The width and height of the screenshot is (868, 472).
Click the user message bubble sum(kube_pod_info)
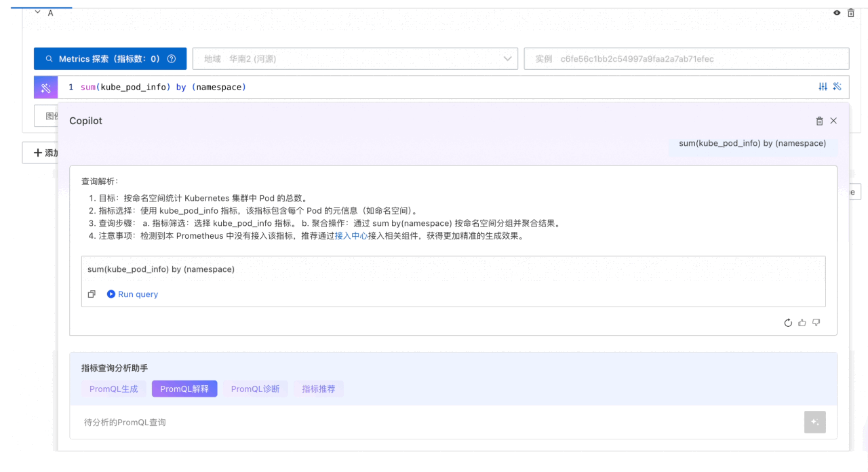753,144
